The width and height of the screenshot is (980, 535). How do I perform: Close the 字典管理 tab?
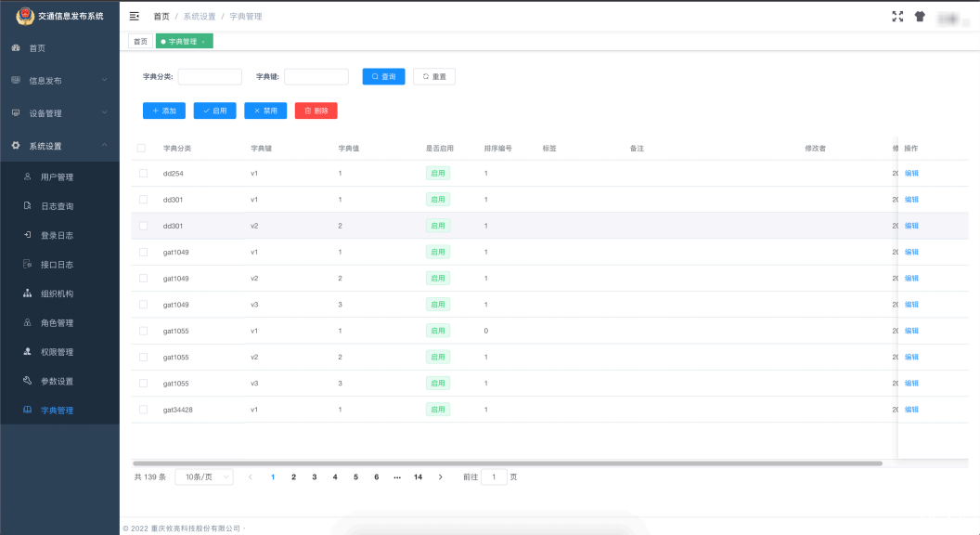tap(203, 42)
